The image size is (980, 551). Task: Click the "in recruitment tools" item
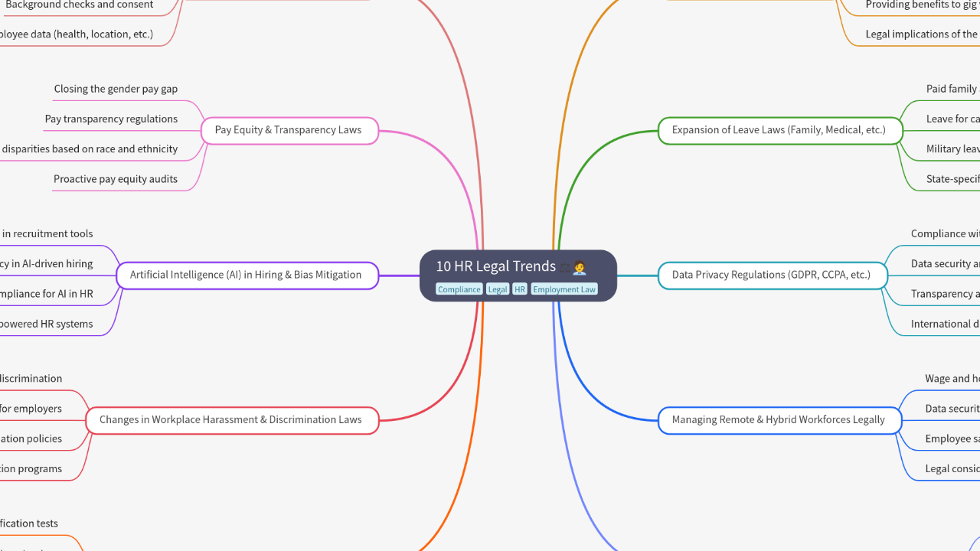(47, 234)
